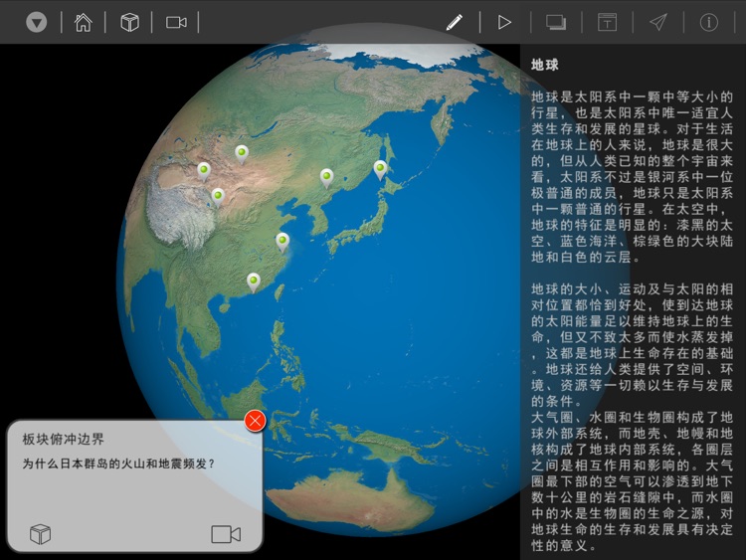Select the map pin near Beijing
The width and height of the screenshot is (746, 560).
[326, 178]
